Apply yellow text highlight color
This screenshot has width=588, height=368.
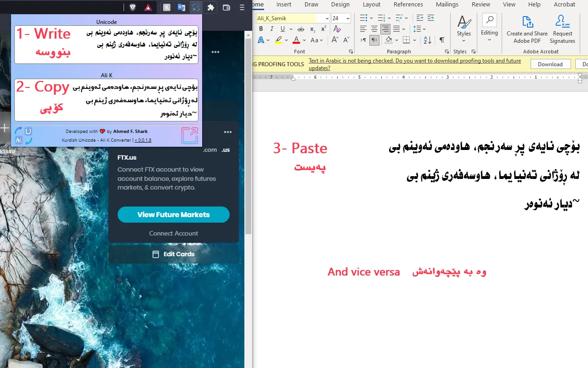point(278,40)
